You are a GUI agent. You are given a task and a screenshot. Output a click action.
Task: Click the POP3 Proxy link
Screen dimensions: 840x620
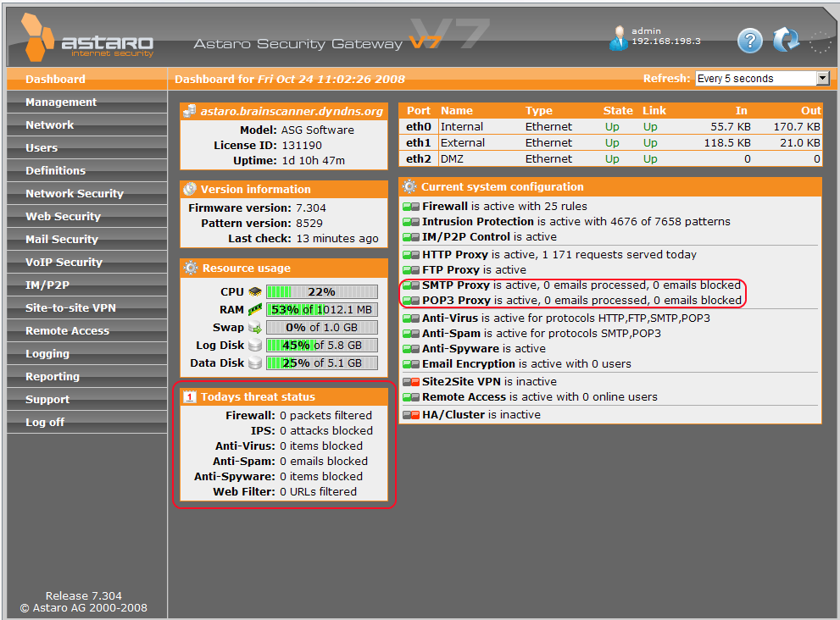coord(456,301)
